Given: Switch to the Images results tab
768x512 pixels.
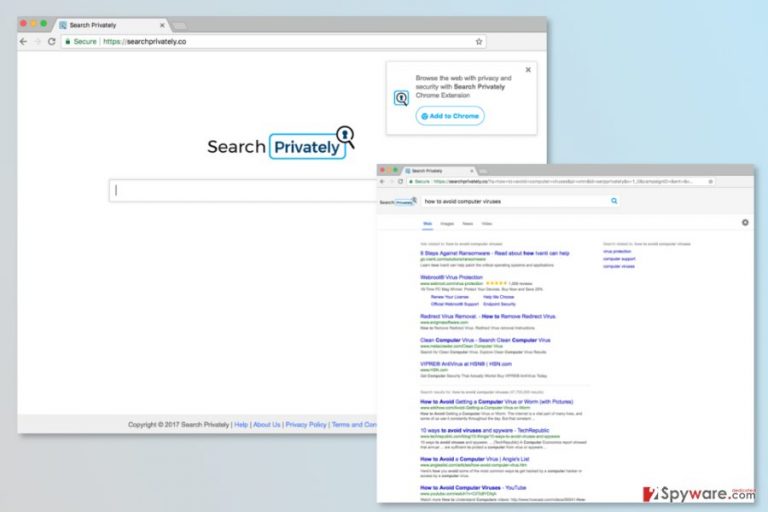Looking at the screenshot, I should pos(447,224).
